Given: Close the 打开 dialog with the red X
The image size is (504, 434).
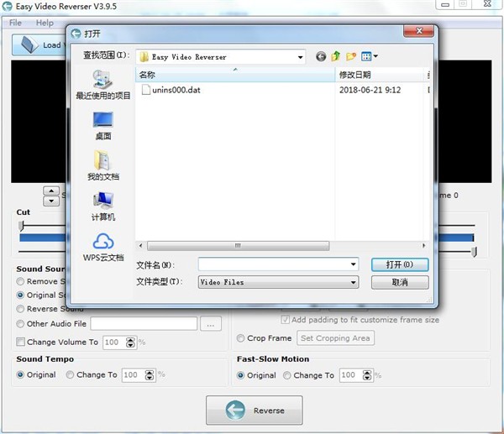Looking at the screenshot, I should (x=419, y=31).
